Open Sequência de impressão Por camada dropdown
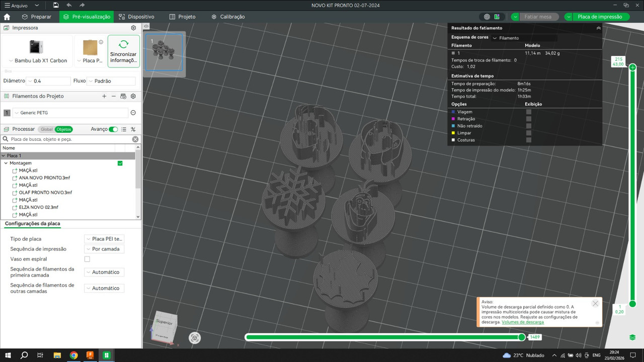This screenshot has height=362, width=644. coord(104,249)
